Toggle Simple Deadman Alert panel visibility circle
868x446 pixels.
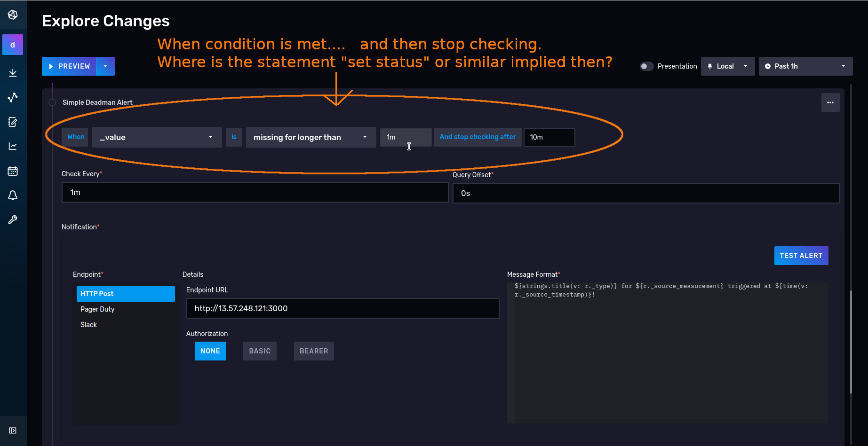click(x=52, y=102)
